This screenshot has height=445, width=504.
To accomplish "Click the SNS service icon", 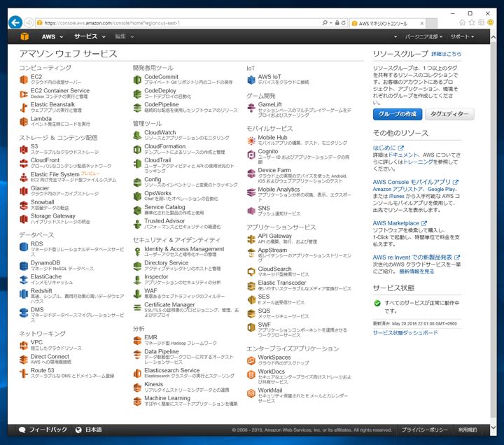I will point(251,211).
